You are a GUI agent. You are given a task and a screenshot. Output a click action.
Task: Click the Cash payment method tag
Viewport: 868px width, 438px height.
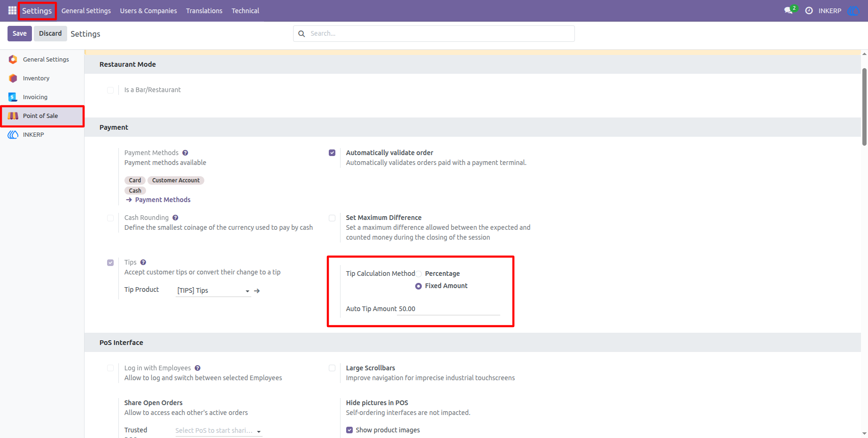point(135,191)
